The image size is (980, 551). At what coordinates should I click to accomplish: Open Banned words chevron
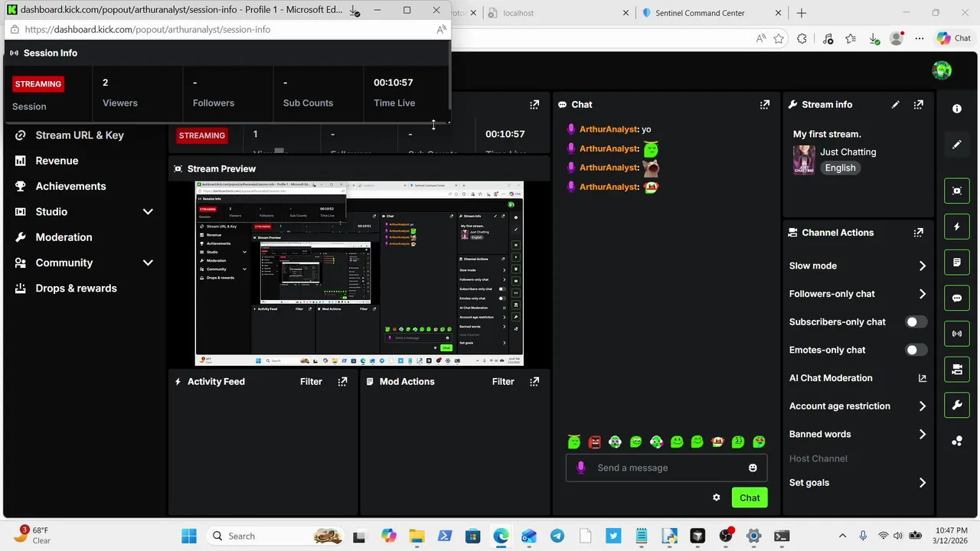point(922,434)
